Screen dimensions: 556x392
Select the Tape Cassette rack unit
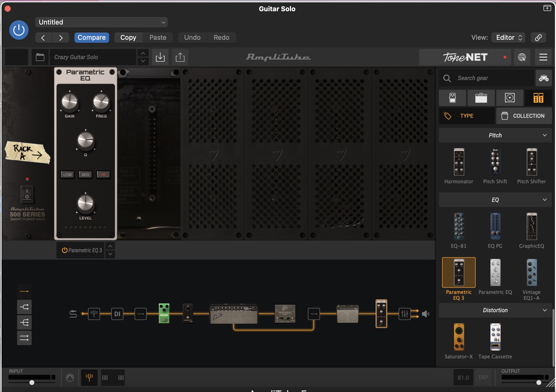(x=495, y=341)
